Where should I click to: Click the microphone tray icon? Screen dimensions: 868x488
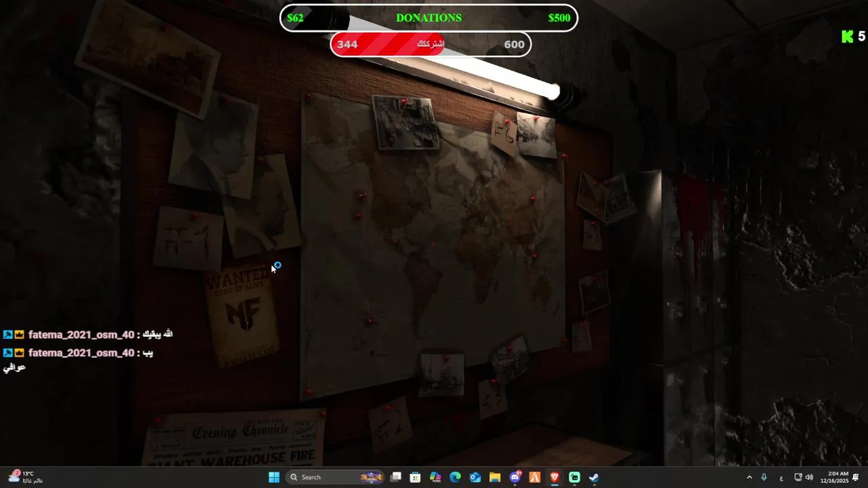point(764,477)
